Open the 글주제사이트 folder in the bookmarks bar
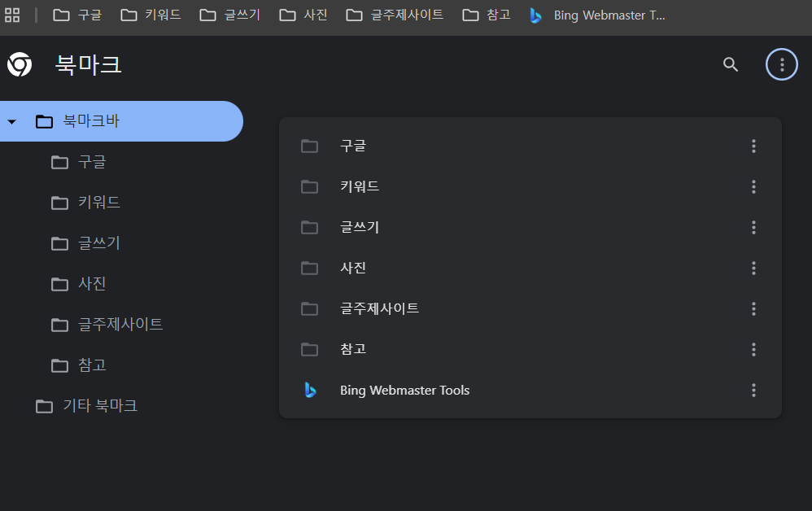812x511 pixels. coord(395,15)
